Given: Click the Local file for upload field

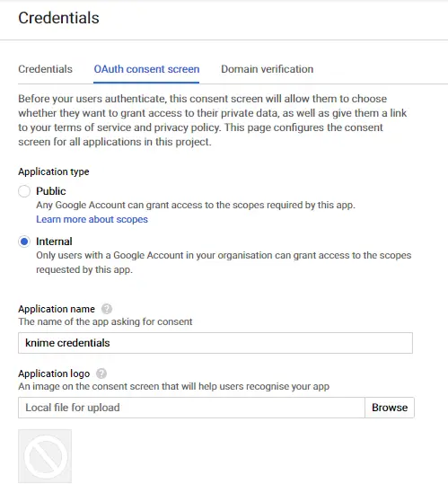Looking at the screenshot, I should (191, 408).
